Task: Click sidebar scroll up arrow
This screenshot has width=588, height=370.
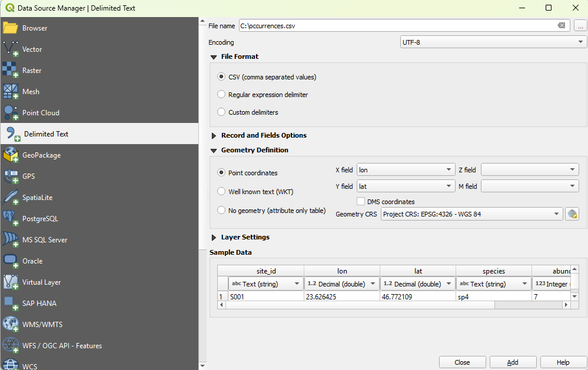Action: (202, 21)
